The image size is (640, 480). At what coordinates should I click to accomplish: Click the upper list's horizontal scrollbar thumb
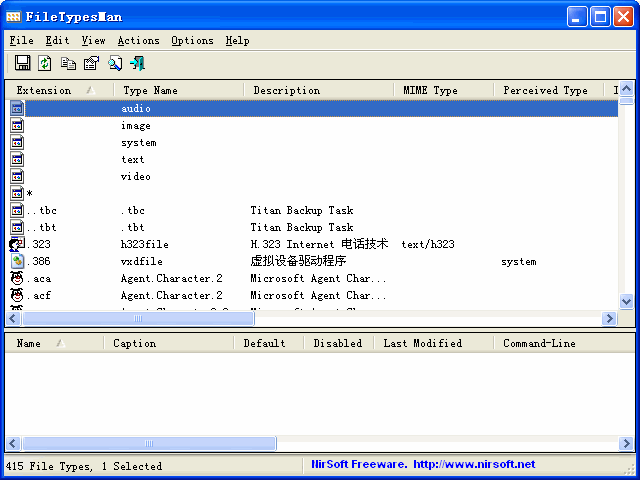point(138,318)
